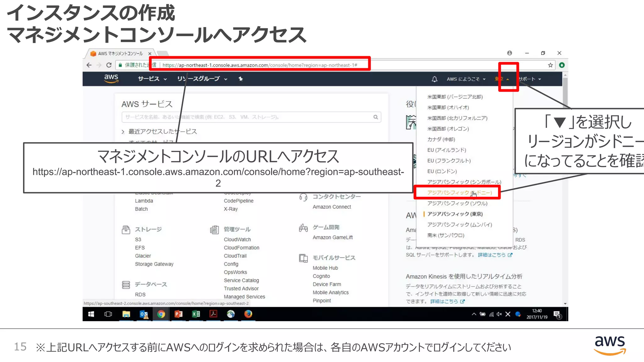This screenshot has width=644, height=362.
Task: Click the browser address bar URL
Action: click(260, 65)
